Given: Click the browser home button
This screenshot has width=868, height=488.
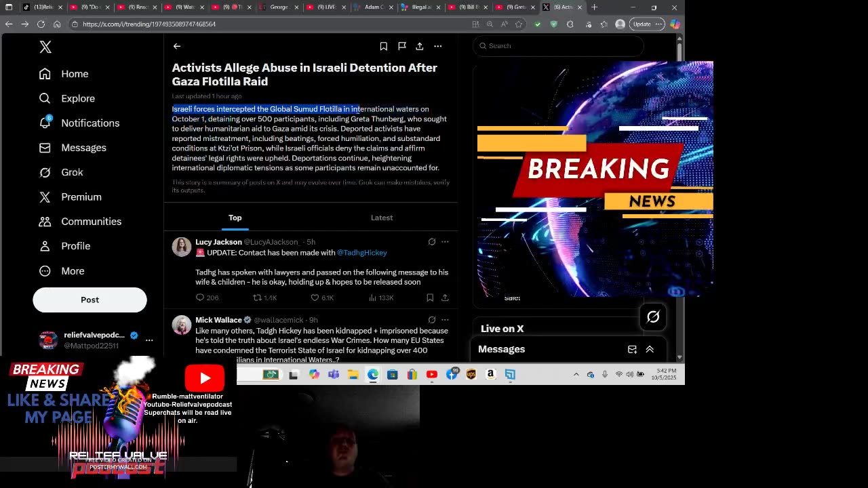Looking at the screenshot, I should coord(57,24).
